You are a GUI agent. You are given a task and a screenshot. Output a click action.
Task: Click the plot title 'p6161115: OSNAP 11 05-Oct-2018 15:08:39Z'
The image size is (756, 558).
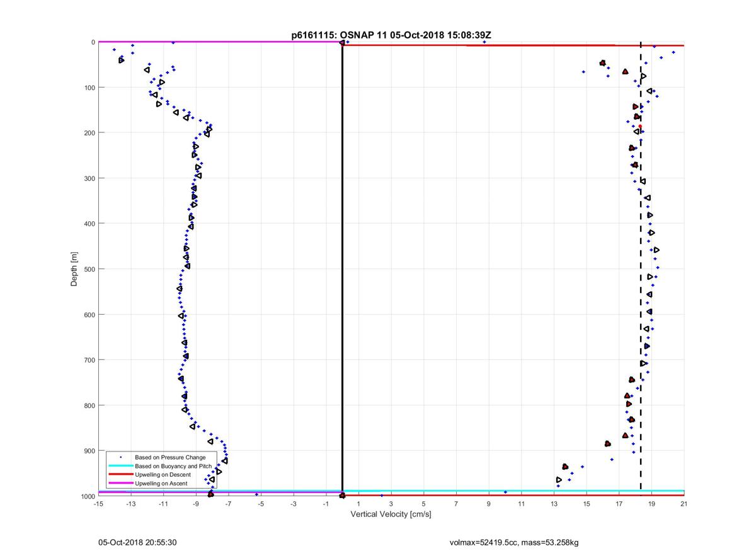point(391,35)
